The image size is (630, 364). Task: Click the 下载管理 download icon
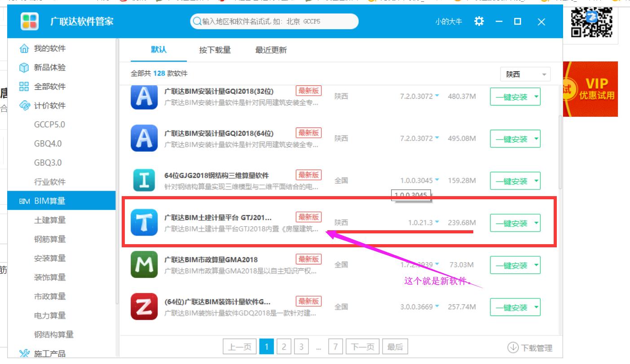tap(513, 347)
